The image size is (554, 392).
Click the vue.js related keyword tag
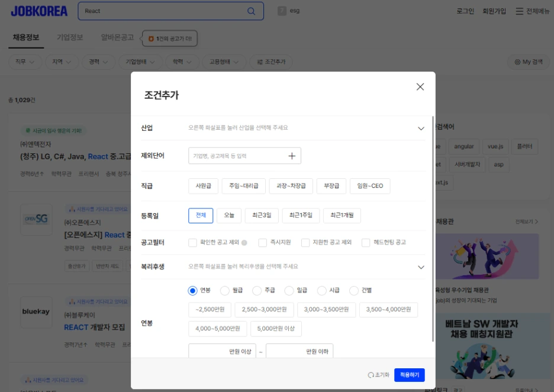[495, 146]
